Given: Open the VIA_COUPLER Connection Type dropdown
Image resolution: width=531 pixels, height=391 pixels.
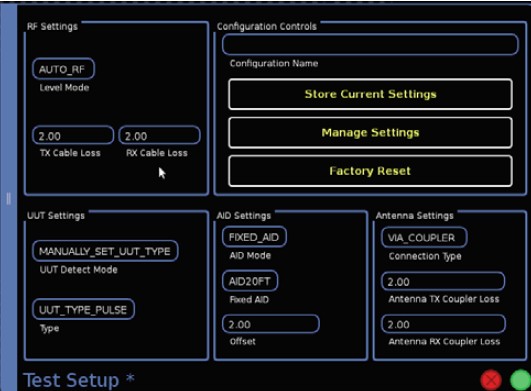Looking at the screenshot, I should click(424, 238).
